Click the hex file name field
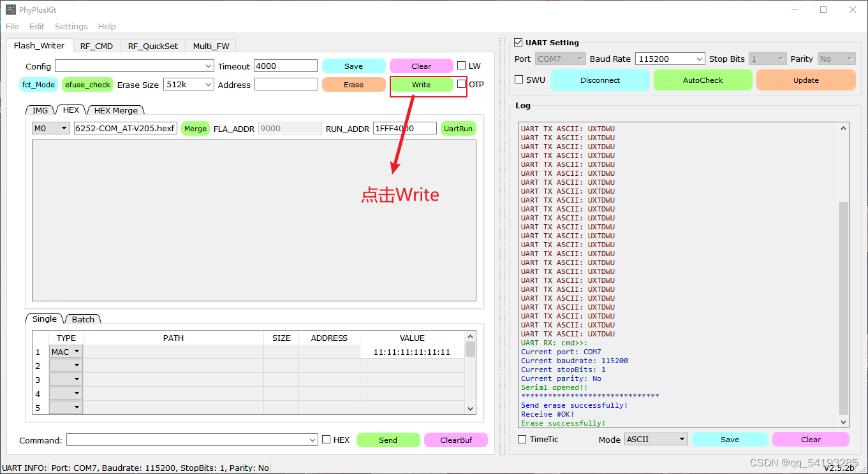Image resolution: width=868 pixels, height=474 pixels. (126, 129)
